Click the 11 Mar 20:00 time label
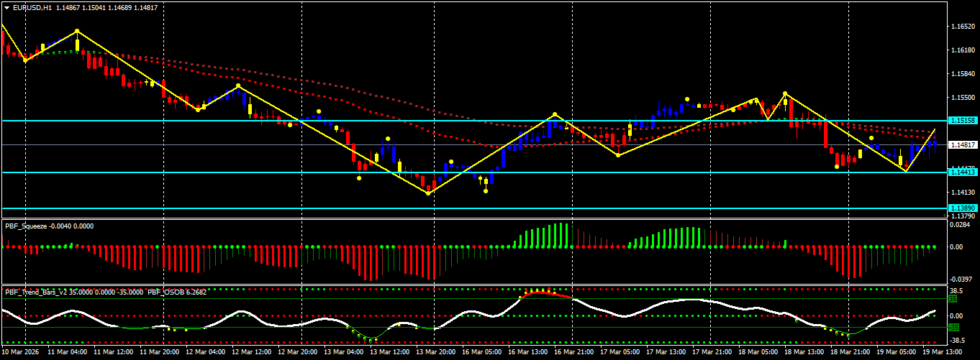Screen dimensions: 980x360 pos(161,354)
